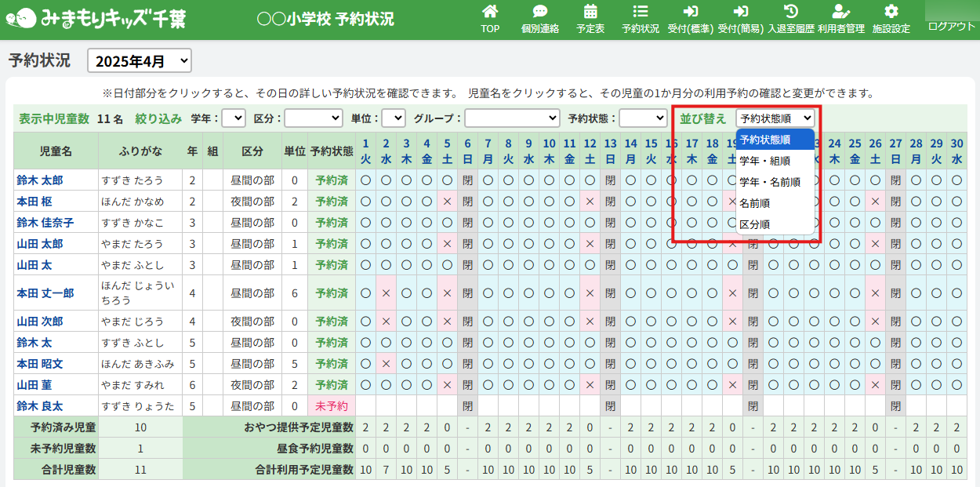The width and height of the screenshot is (980, 487).
Task: Open the 利用者管理 user edit icon
Action: point(841,13)
